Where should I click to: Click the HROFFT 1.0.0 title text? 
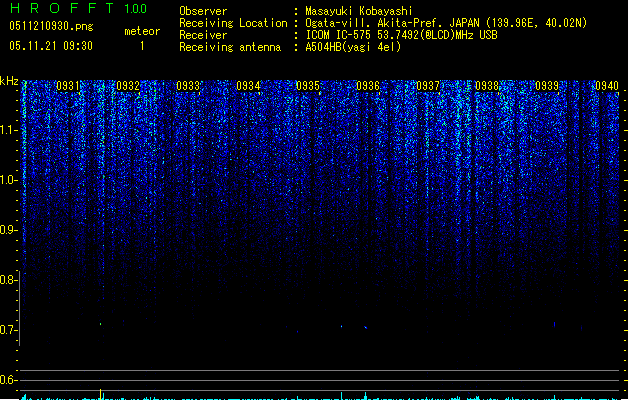pyautogui.click(x=78, y=8)
